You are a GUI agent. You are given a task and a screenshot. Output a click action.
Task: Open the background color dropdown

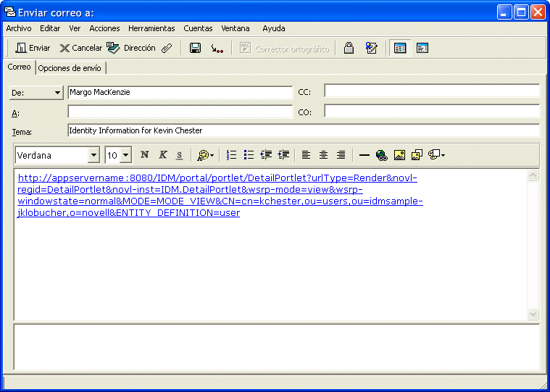(x=436, y=155)
